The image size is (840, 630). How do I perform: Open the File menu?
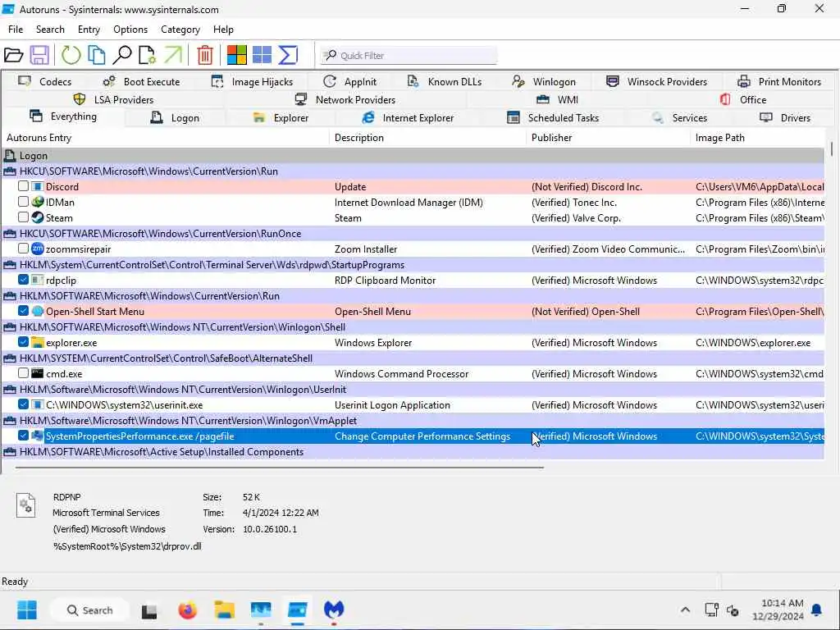click(x=16, y=30)
